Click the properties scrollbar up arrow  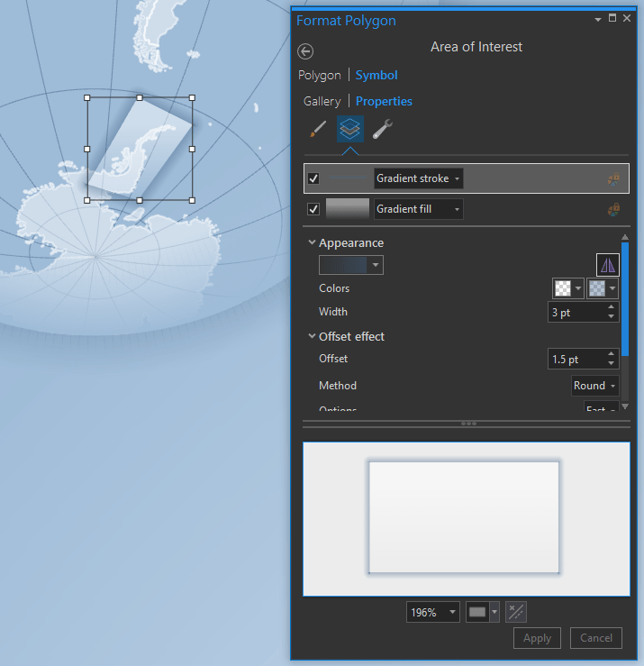pos(625,237)
